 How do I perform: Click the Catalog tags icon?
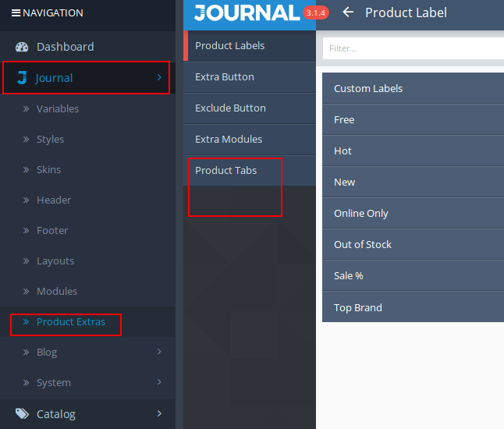coord(22,413)
